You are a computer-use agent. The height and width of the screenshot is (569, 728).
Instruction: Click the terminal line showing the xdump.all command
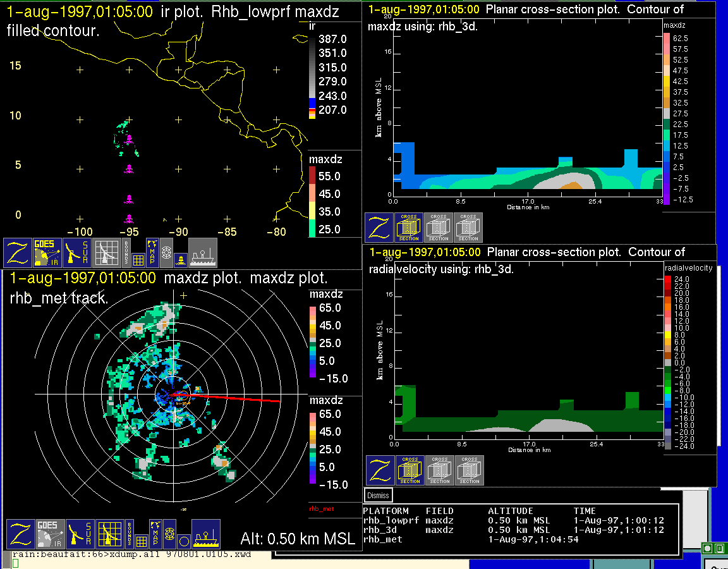[x=131, y=554]
